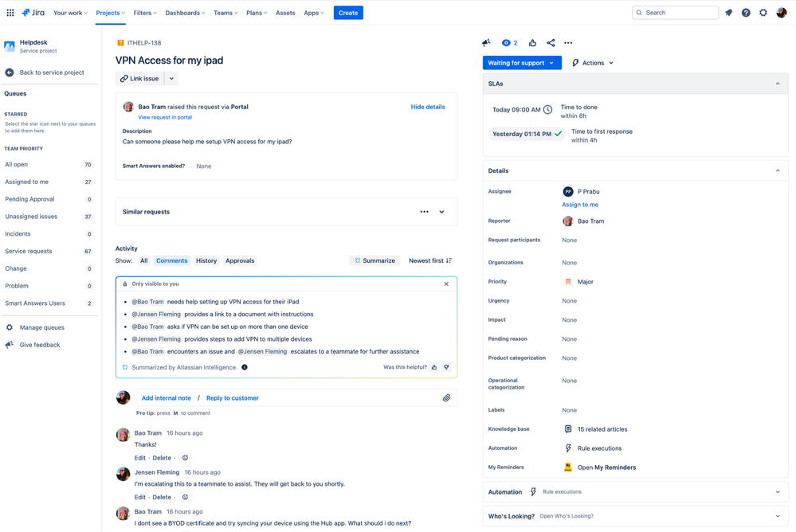Click View request in portal

(165, 117)
